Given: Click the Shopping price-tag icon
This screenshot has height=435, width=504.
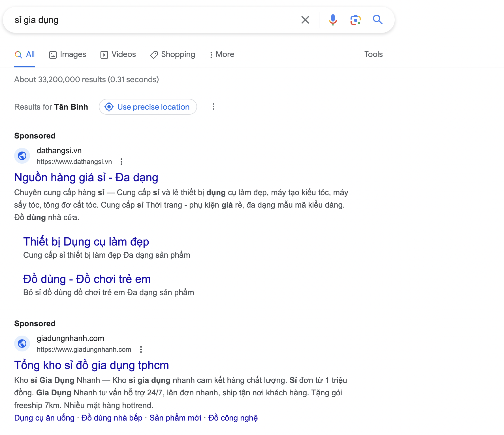Looking at the screenshot, I should click(x=153, y=54).
